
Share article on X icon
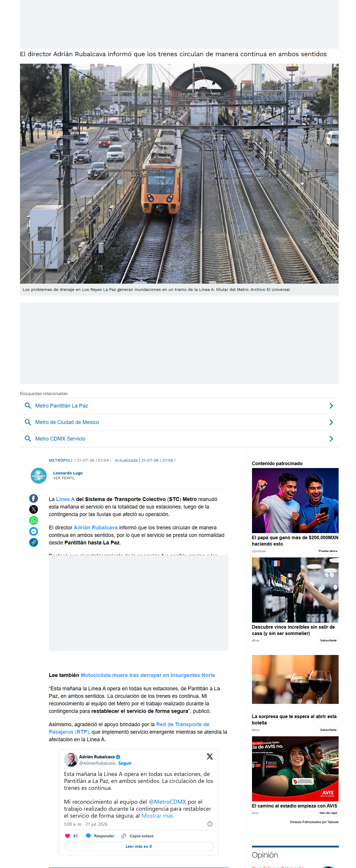pyautogui.click(x=34, y=509)
